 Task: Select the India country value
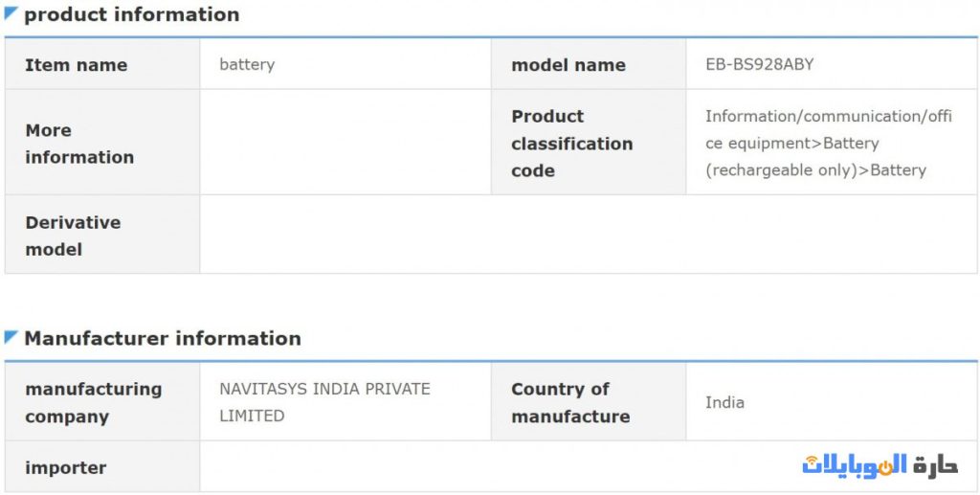tap(724, 402)
